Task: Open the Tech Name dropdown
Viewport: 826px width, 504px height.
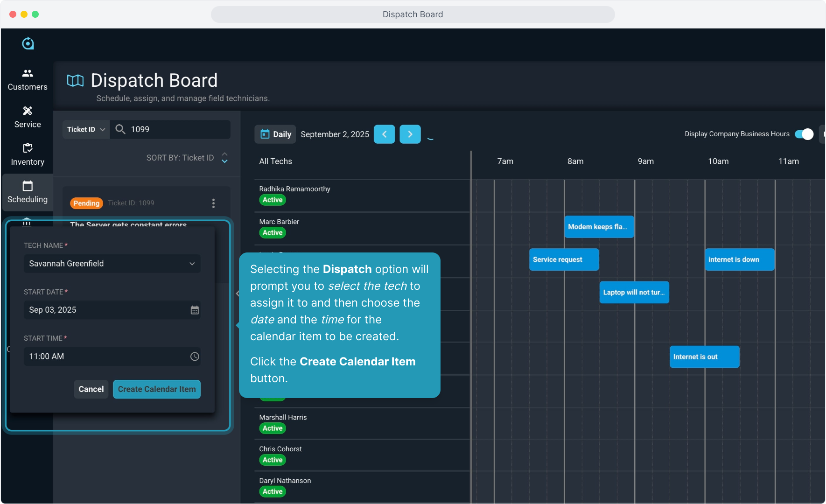Action: (112, 264)
